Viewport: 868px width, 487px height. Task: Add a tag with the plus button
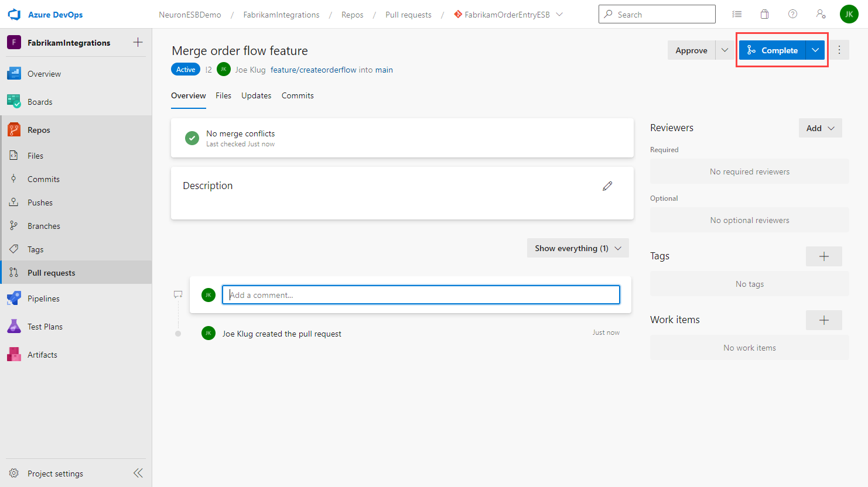click(x=824, y=256)
